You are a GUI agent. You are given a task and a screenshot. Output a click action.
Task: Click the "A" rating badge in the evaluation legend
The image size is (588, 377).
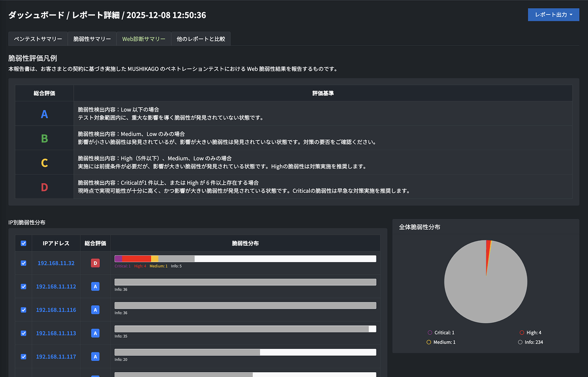44,114
